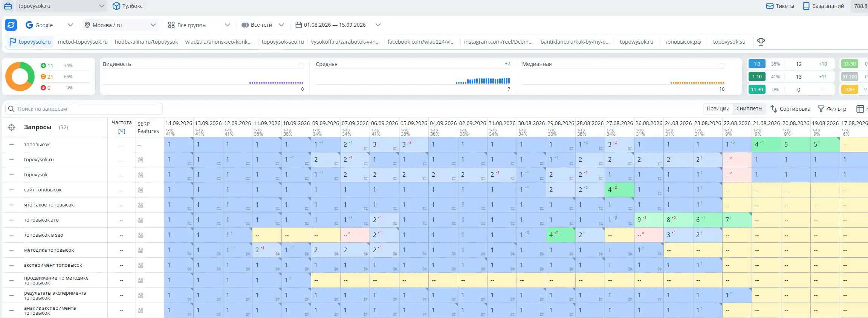Click the crosshair target icon near Запросы
This screenshot has height=318, width=868.
[x=12, y=127]
